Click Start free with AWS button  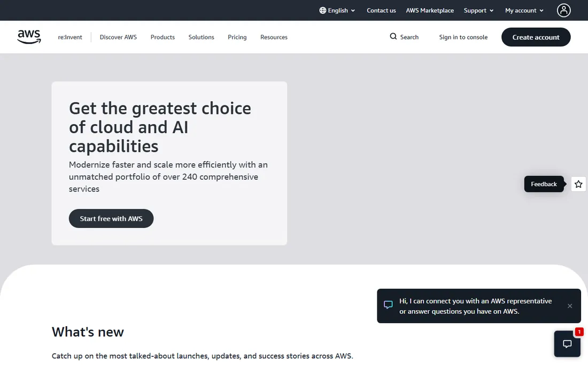(111, 218)
